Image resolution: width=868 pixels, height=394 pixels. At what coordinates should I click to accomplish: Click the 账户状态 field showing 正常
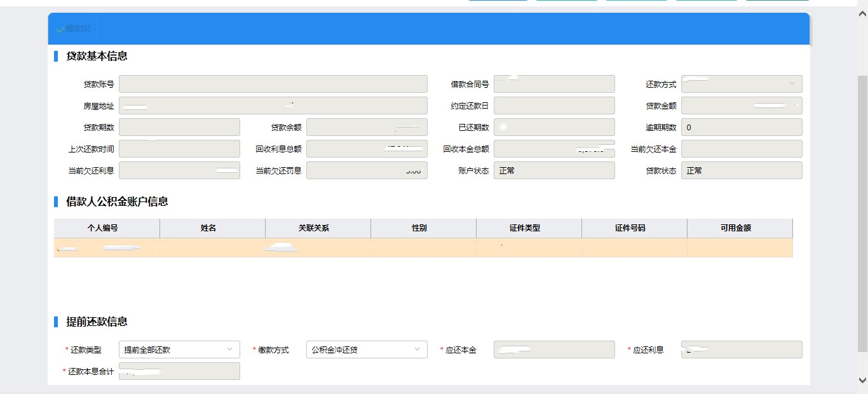[554, 170]
